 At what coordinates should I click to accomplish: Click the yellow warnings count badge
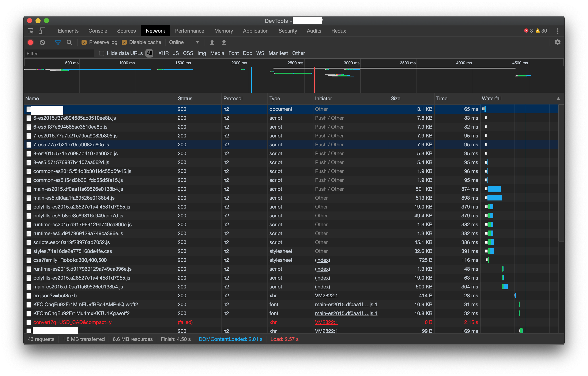click(541, 31)
